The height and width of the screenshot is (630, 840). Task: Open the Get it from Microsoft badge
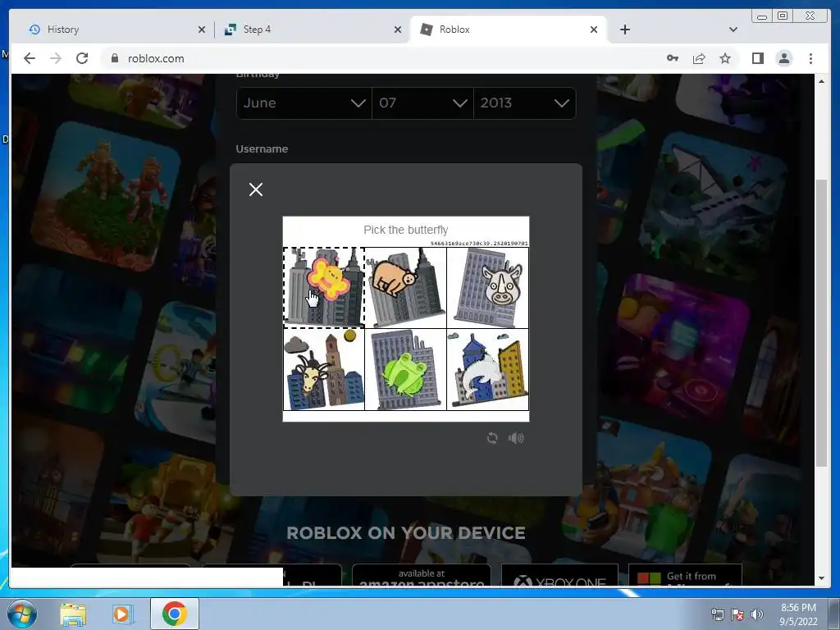[x=685, y=576]
